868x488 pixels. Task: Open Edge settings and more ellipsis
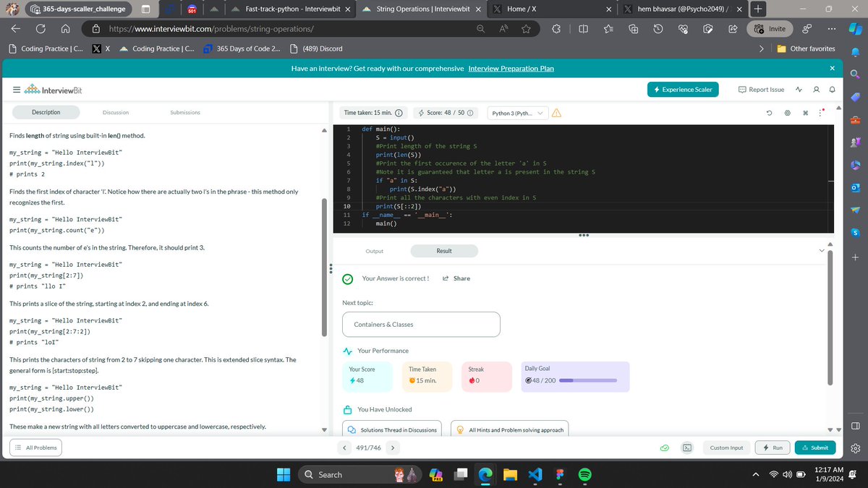832,29
